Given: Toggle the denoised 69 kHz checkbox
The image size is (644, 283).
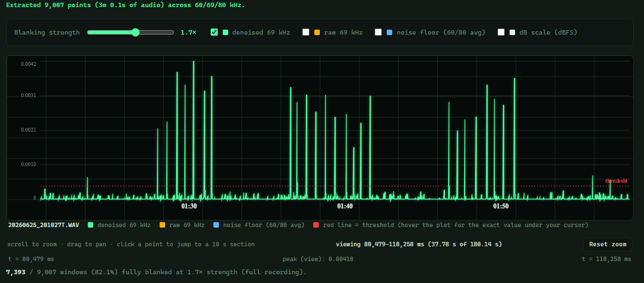Looking at the screenshot, I should (214, 32).
